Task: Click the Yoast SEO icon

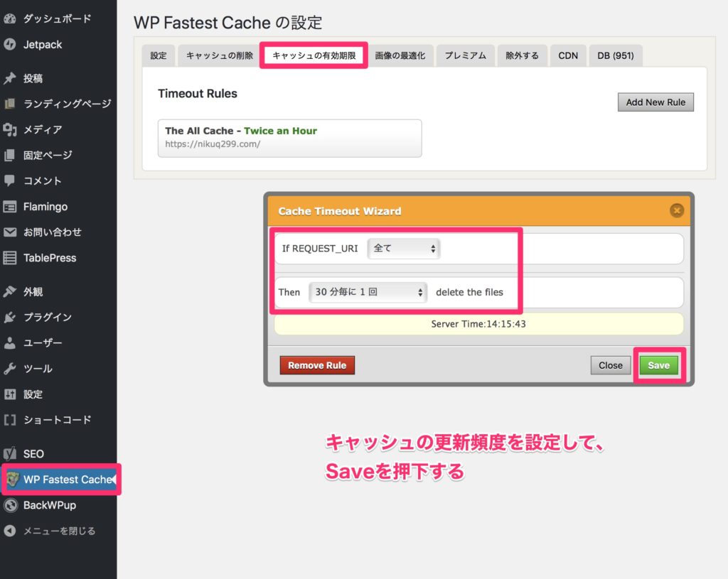Action: (10, 454)
